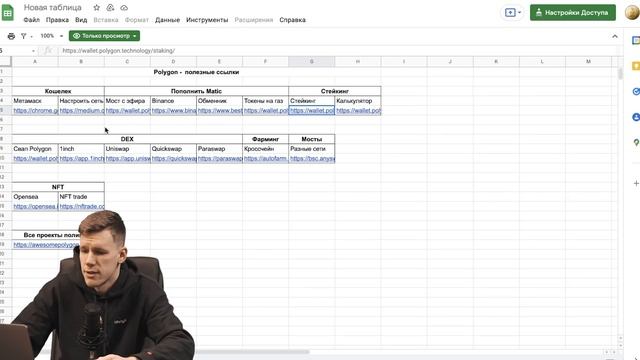640x360 pixels.
Task: Select the DEX header cell
Action: [x=127, y=139]
